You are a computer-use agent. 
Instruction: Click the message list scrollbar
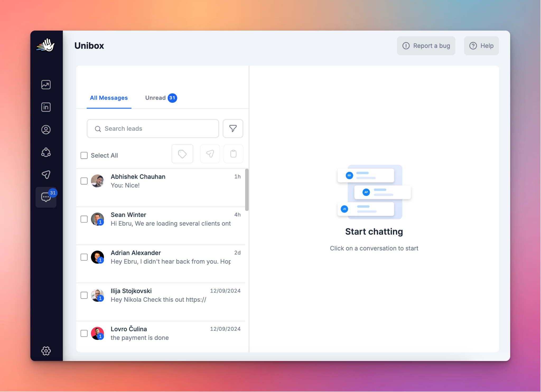tap(247, 190)
